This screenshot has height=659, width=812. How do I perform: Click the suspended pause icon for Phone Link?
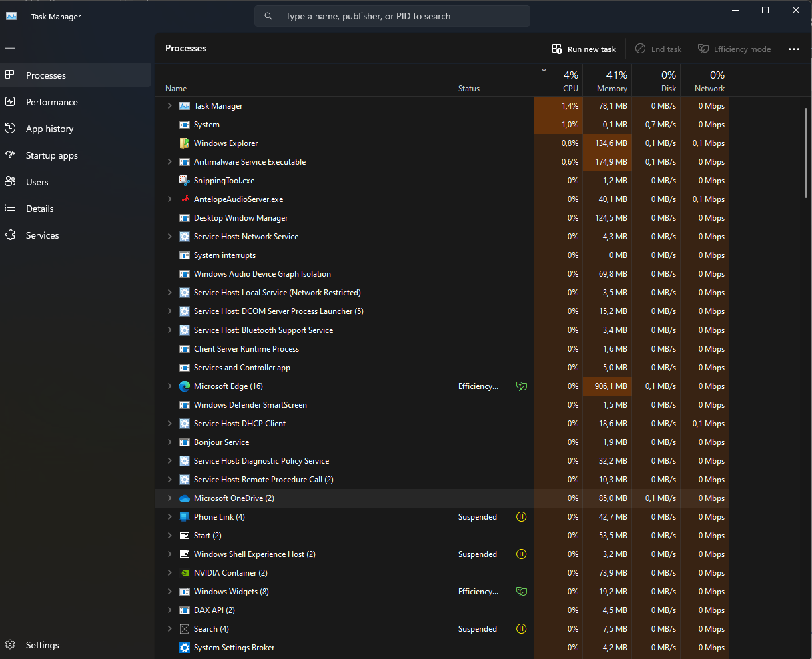[x=522, y=517]
